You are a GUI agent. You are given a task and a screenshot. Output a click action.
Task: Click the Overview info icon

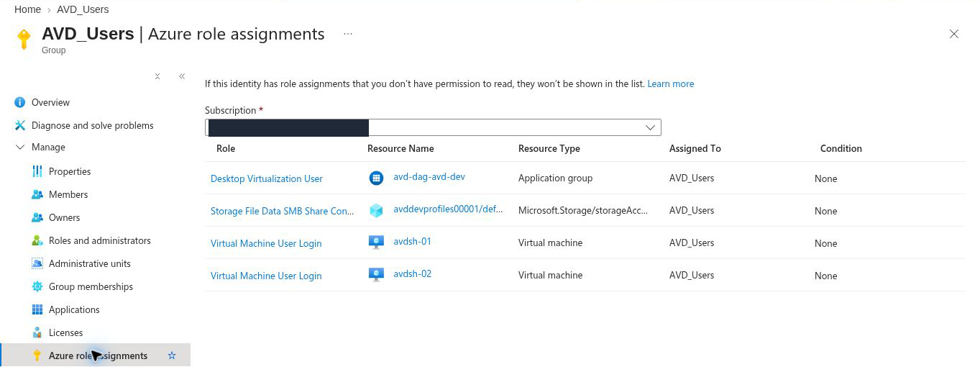tap(20, 102)
